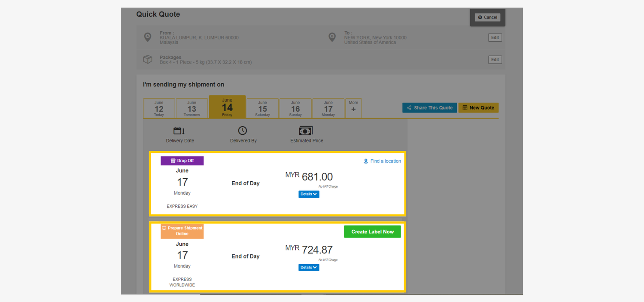Select the June 13 Tomorrow shipping date

pos(192,108)
